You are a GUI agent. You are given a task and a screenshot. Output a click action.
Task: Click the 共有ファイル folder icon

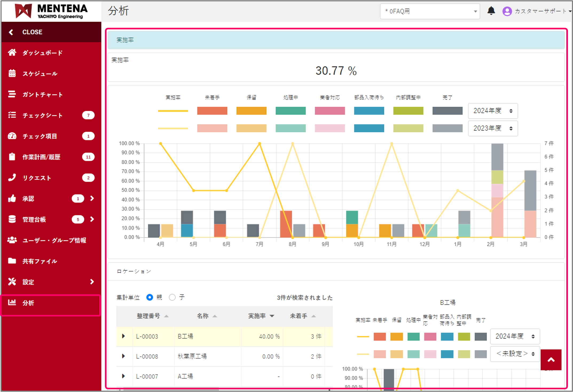pos(12,261)
